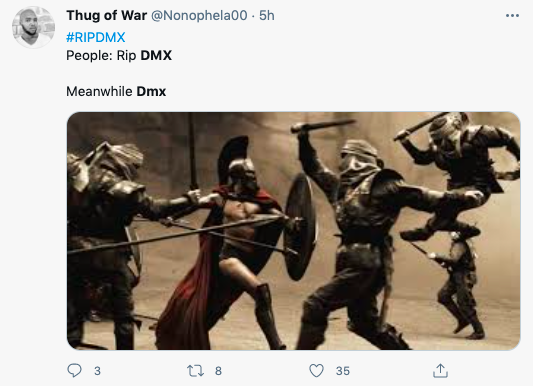Click the 'Meanwhile Dmx' tweet line
Viewport: 533px width, 386px height.
[116, 91]
